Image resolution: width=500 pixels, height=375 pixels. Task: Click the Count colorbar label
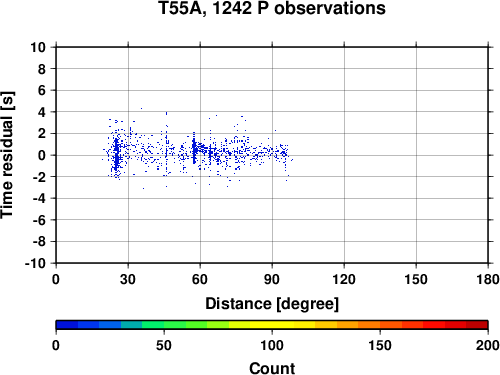[272, 368]
